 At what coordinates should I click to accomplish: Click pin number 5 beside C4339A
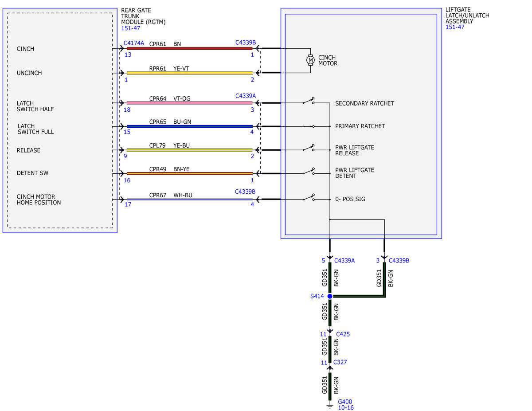pos(324,260)
